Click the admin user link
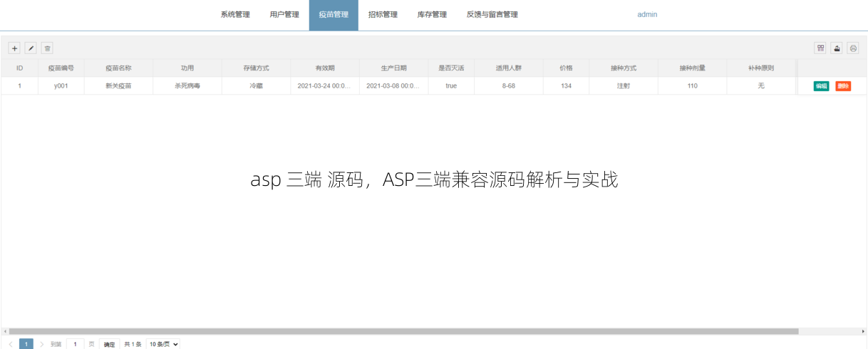The image size is (868, 349). pos(647,14)
